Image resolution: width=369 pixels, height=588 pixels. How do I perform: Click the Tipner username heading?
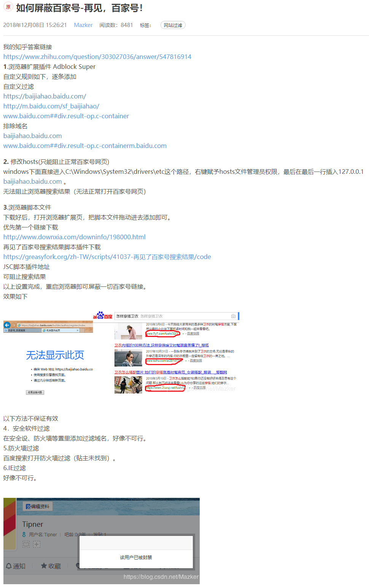point(33,524)
